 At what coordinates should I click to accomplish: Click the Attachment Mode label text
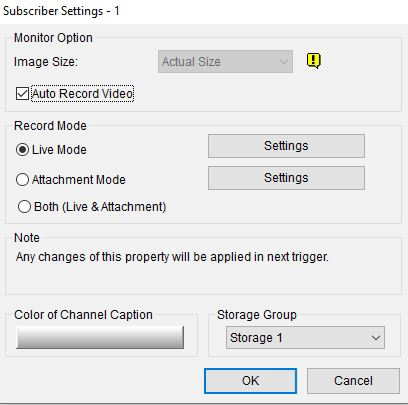[x=79, y=180]
